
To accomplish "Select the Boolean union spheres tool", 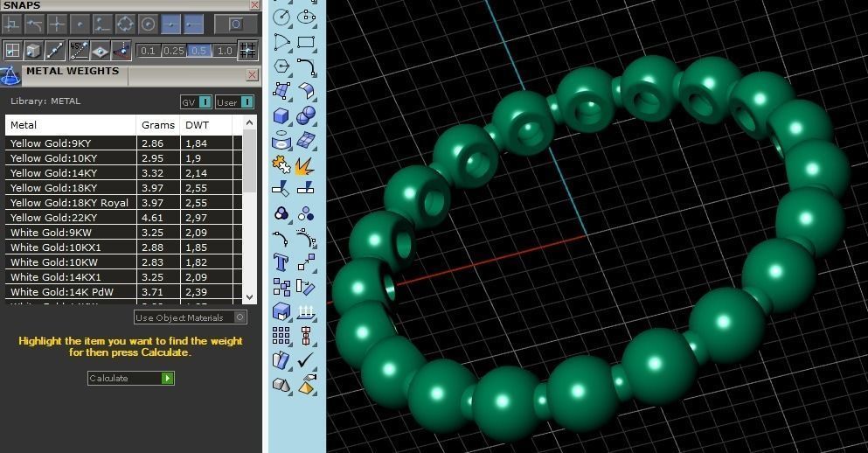I will [306, 115].
